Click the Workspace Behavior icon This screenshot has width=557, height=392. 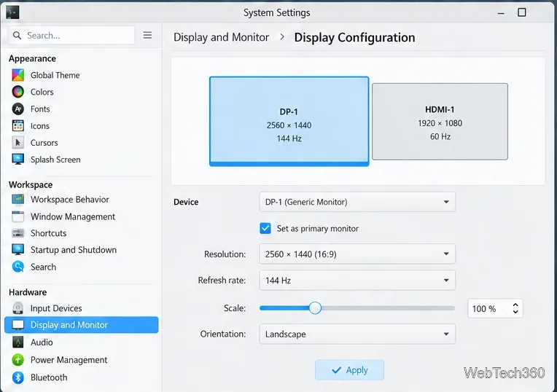pyautogui.click(x=17, y=199)
